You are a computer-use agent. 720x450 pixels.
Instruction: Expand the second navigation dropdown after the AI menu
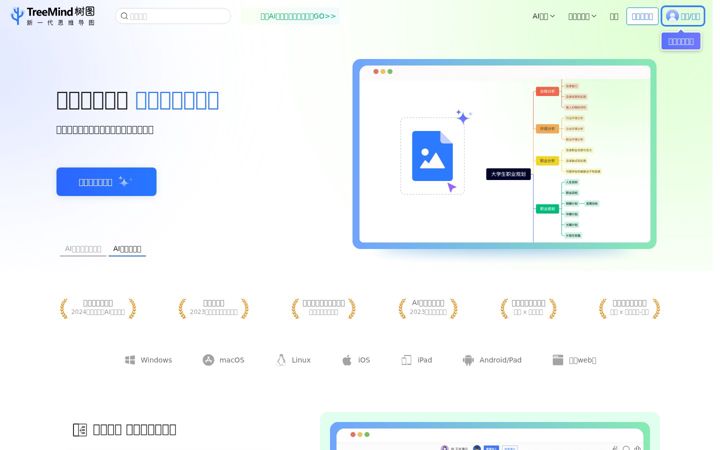[582, 16]
